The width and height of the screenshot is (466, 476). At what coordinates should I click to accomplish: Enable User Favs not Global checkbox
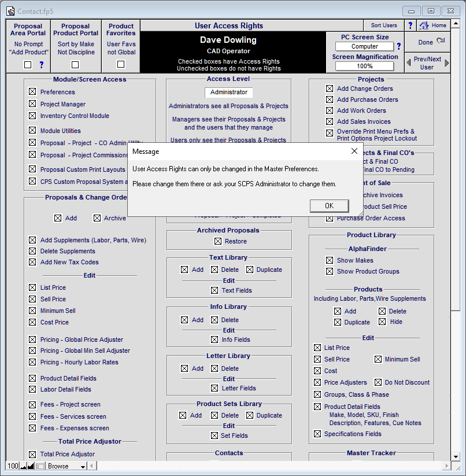[x=121, y=64]
